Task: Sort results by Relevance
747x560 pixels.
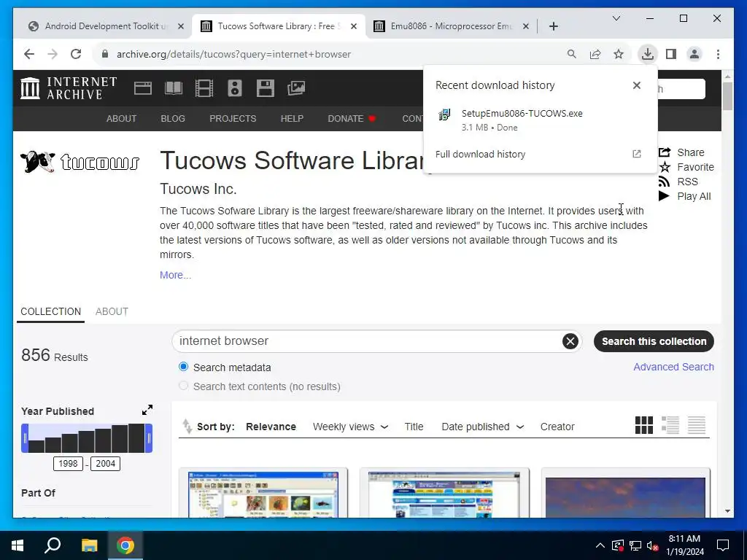Action: [271, 427]
